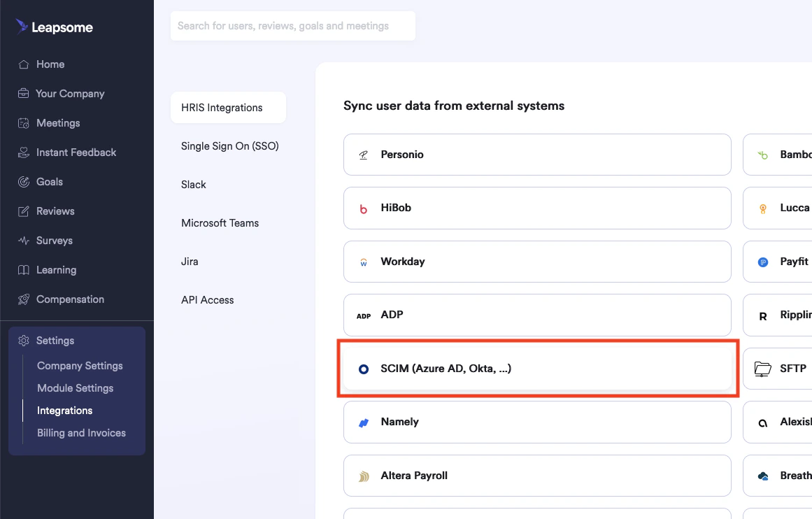
Task: Click the Surveys pulse icon
Action: [23, 241]
